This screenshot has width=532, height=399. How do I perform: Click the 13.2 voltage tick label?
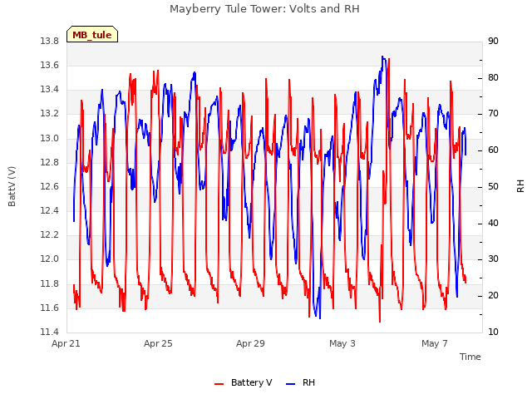coord(49,114)
